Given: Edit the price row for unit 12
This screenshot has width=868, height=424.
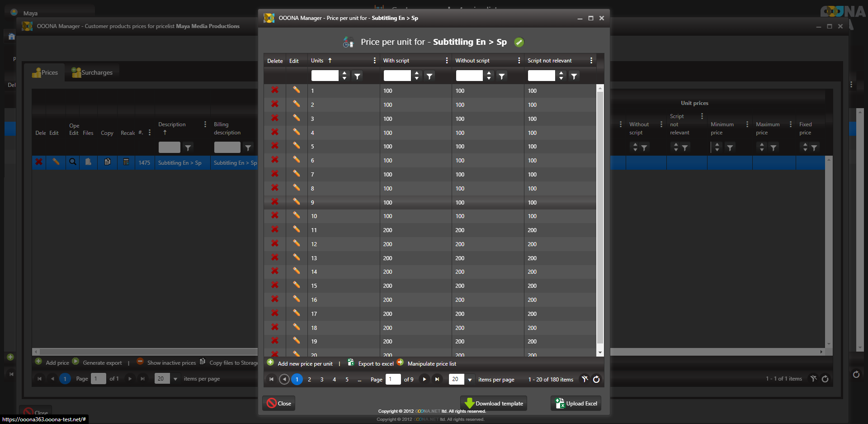Looking at the screenshot, I should point(296,243).
